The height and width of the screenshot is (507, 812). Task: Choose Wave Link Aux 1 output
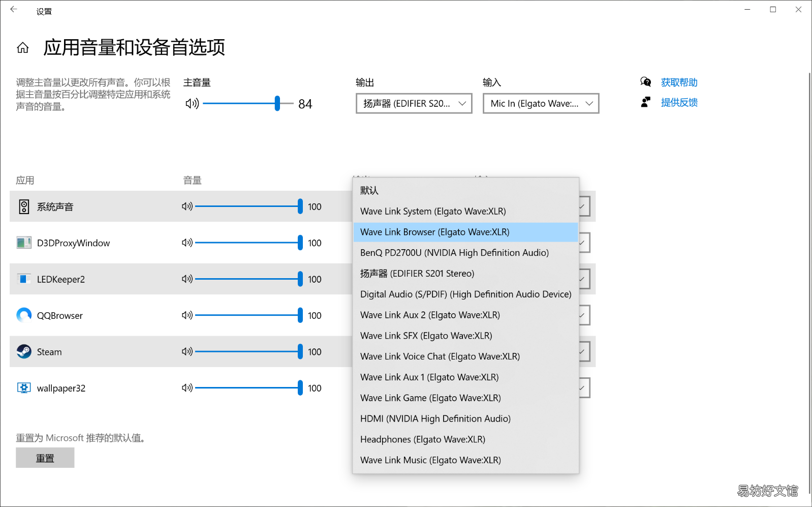(x=465, y=377)
